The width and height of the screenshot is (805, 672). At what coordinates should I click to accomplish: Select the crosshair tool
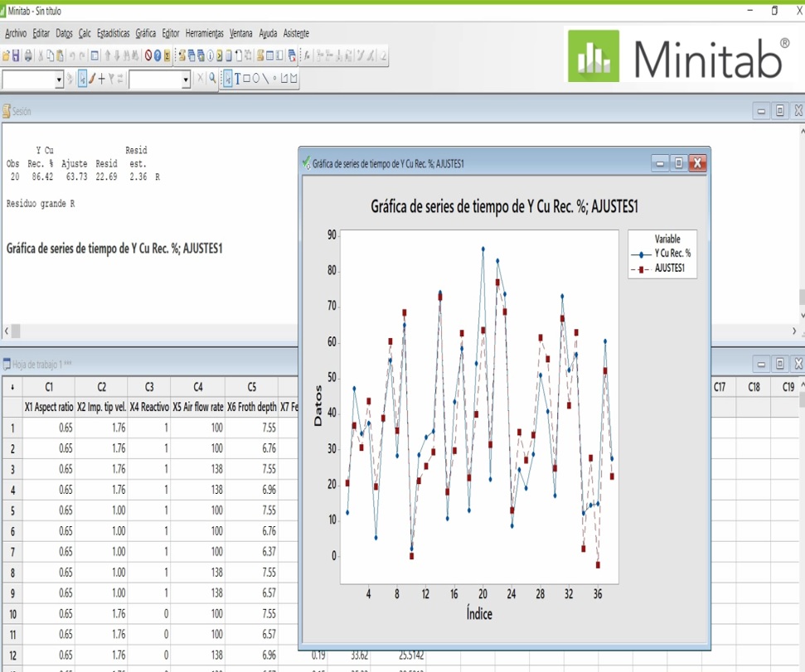coord(102,79)
